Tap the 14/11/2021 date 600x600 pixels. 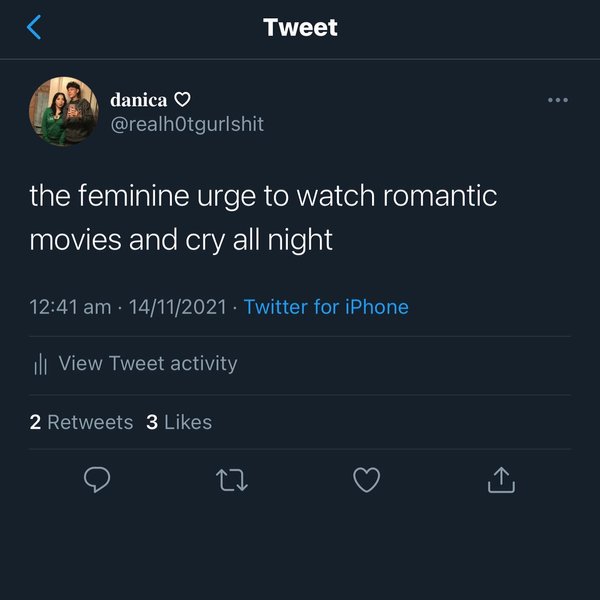[x=176, y=307]
